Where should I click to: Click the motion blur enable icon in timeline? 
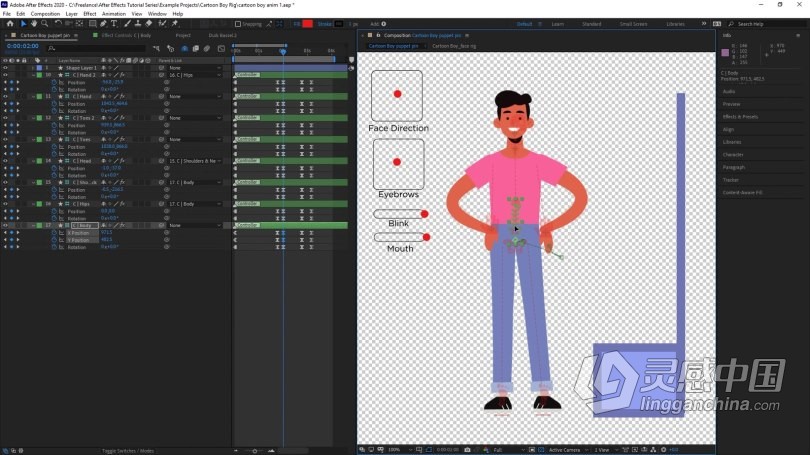click(207, 49)
